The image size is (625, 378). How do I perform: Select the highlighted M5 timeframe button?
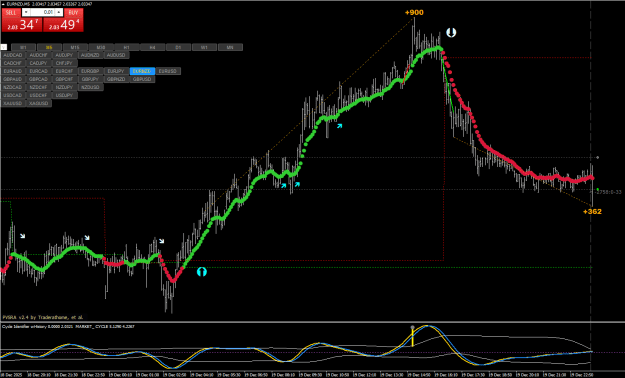(x=49, y=47)
